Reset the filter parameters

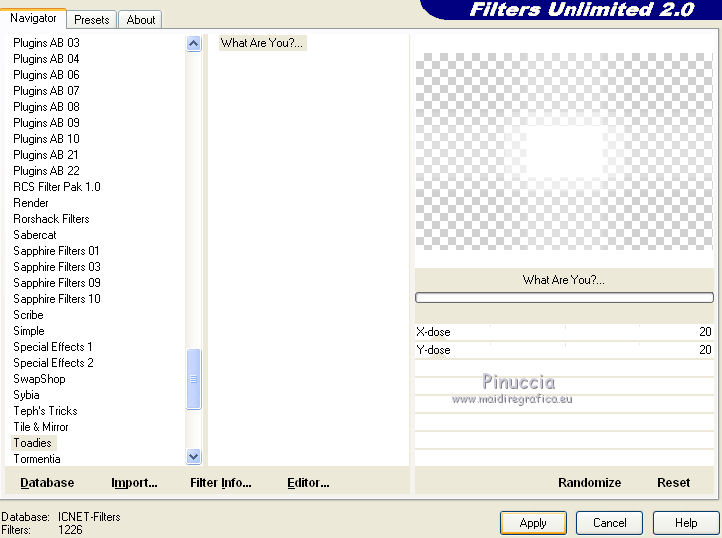coord(673,483)
